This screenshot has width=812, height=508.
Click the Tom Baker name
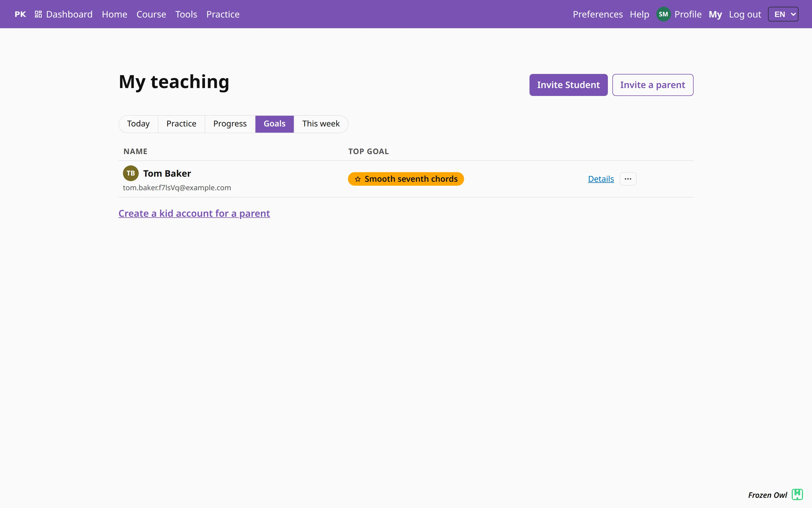167,173
